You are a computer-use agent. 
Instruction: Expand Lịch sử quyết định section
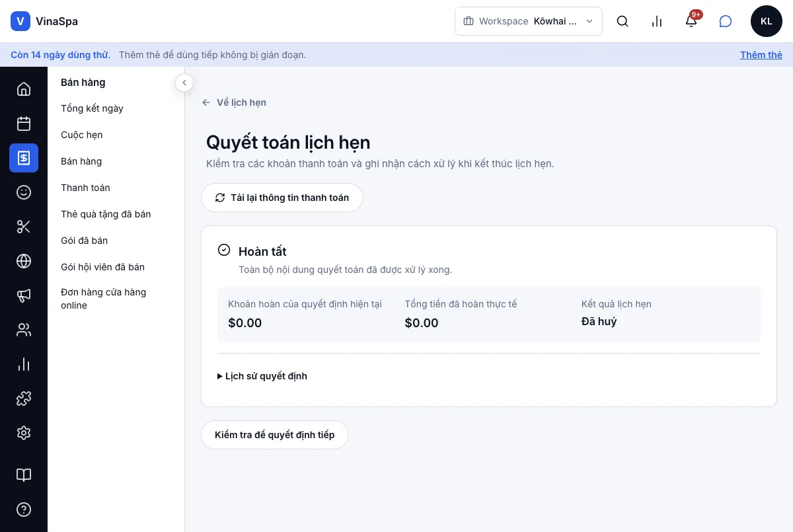pyautogui.click(x=262, y=376)
